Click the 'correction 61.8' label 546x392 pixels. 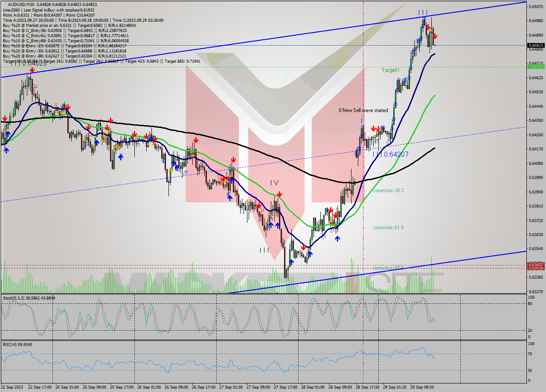click(388, 228)
